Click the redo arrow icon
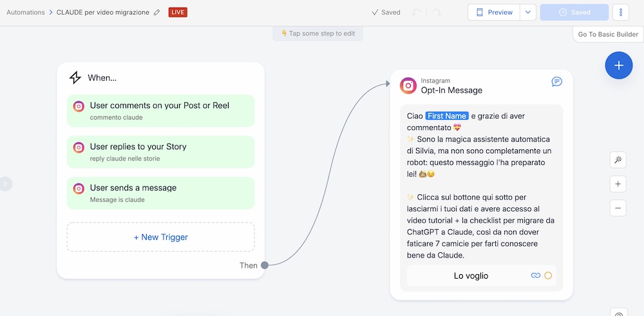Image resolution: width=644 pixels, height=316 pixels. 437,12
